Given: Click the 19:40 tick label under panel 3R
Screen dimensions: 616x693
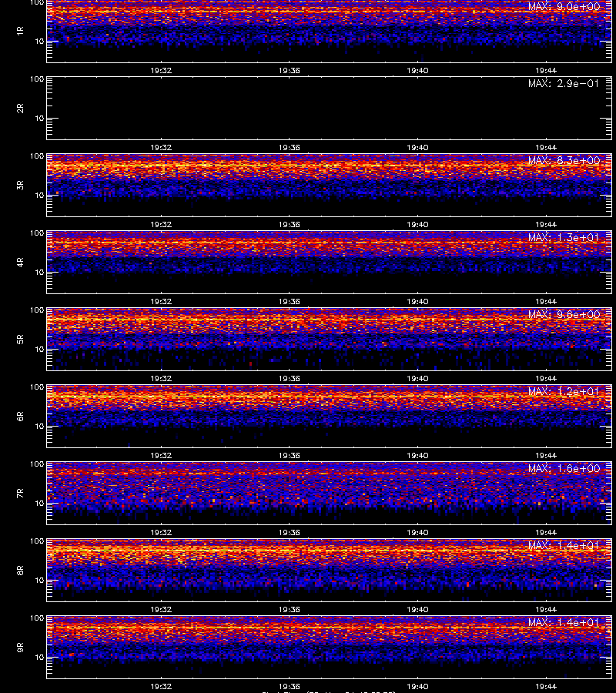Looking at the screenshot, I should point(417,225).
